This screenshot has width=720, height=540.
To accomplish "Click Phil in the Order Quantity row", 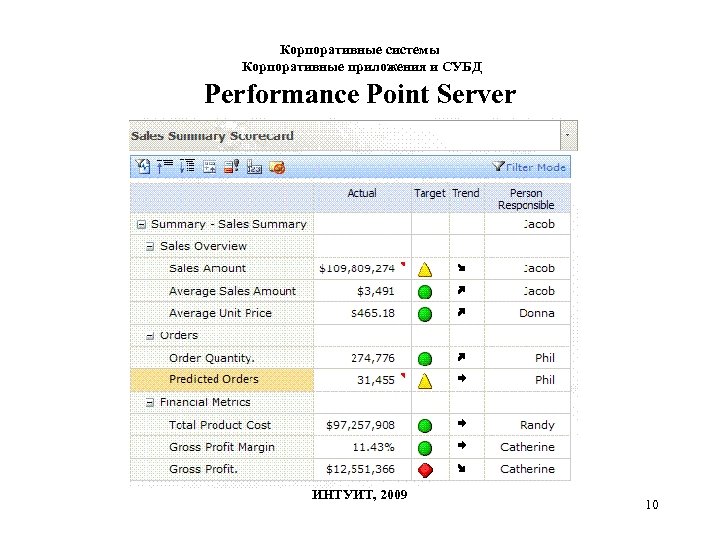I will click(x=545, y=358).
